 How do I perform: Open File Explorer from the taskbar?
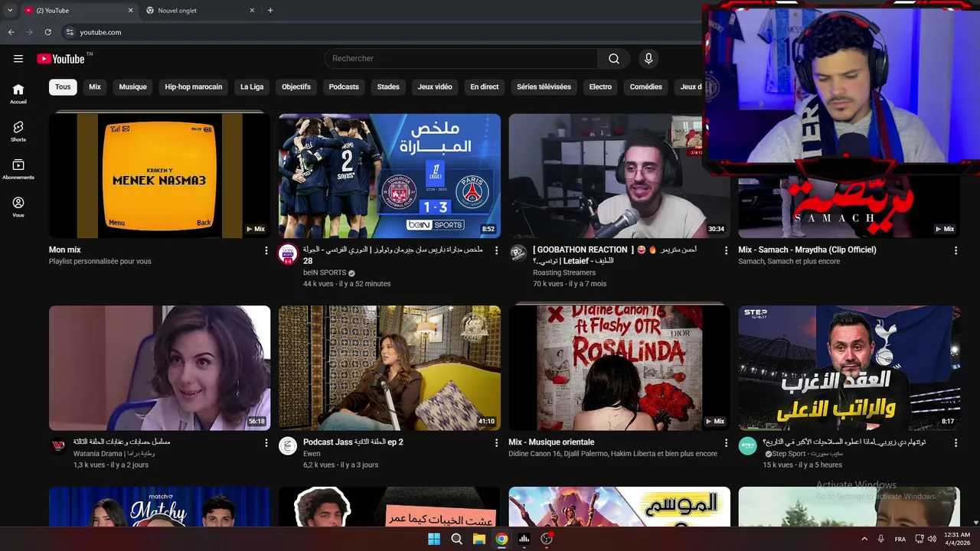point(479,539)
